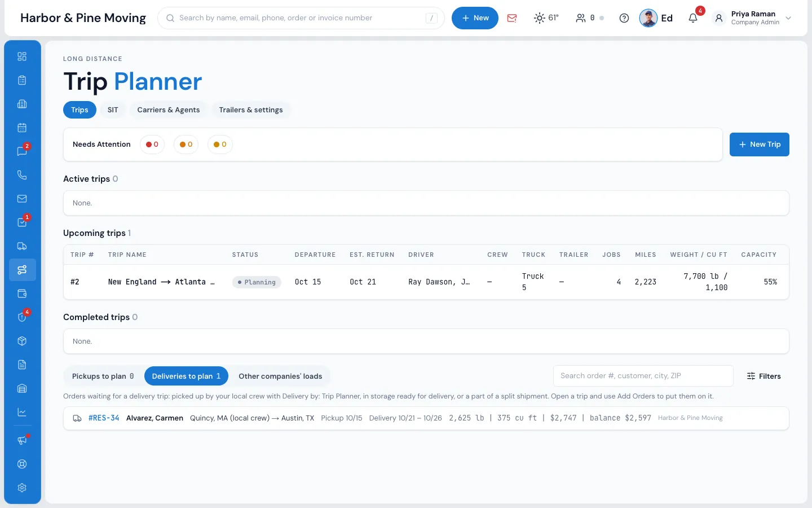Show Pickups to plan list
Image resolution: width=812 pixels, height=508 pixels.
tap(103, 376)
